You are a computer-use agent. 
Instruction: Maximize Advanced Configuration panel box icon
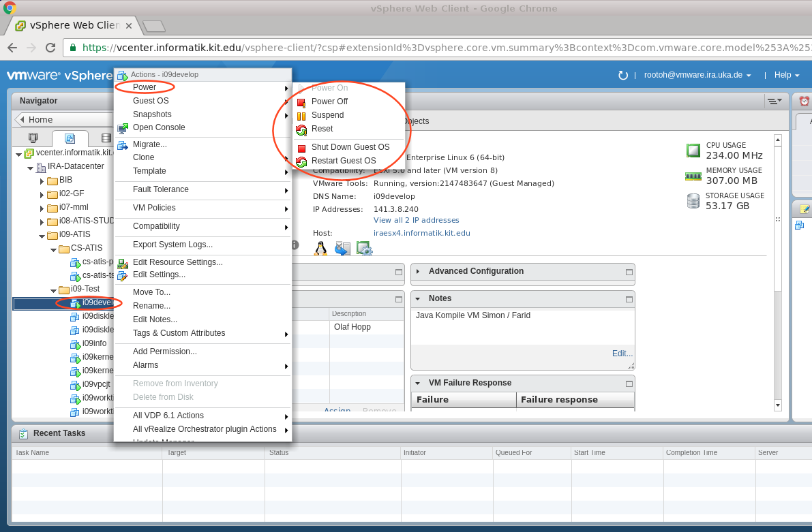click(x=629, y=272)
